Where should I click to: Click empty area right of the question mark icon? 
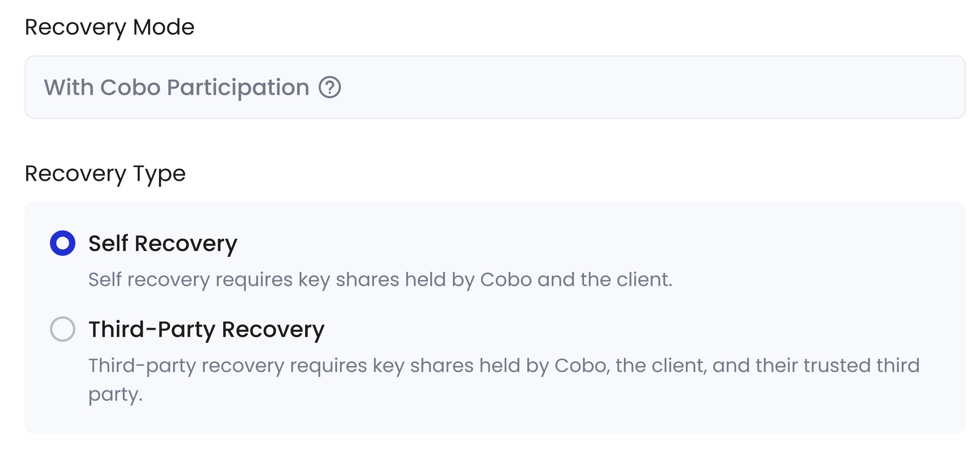point(647,87)
